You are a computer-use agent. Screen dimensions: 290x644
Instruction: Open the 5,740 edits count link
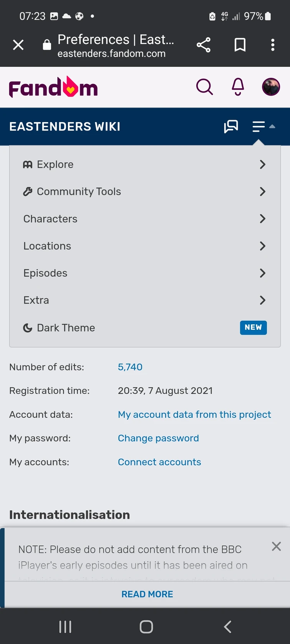tap(130, 367)
